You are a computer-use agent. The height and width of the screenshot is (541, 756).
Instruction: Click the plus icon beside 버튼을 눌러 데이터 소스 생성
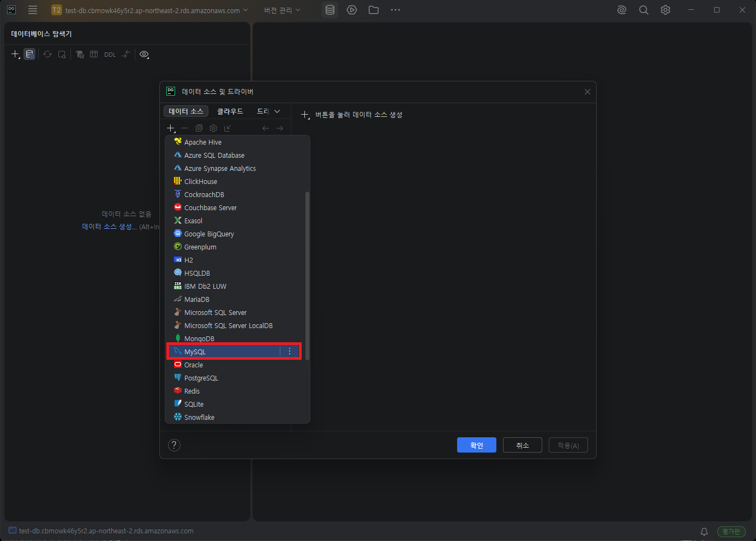point(305,115)
